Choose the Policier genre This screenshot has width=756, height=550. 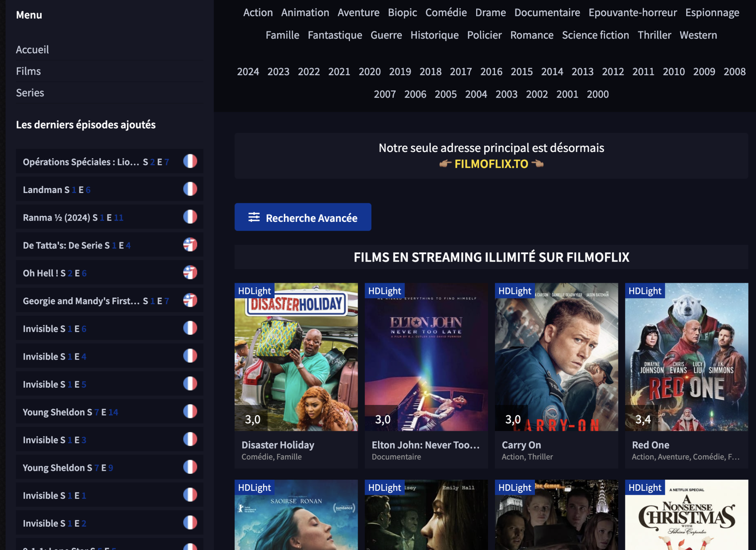[x=484, y=35]
